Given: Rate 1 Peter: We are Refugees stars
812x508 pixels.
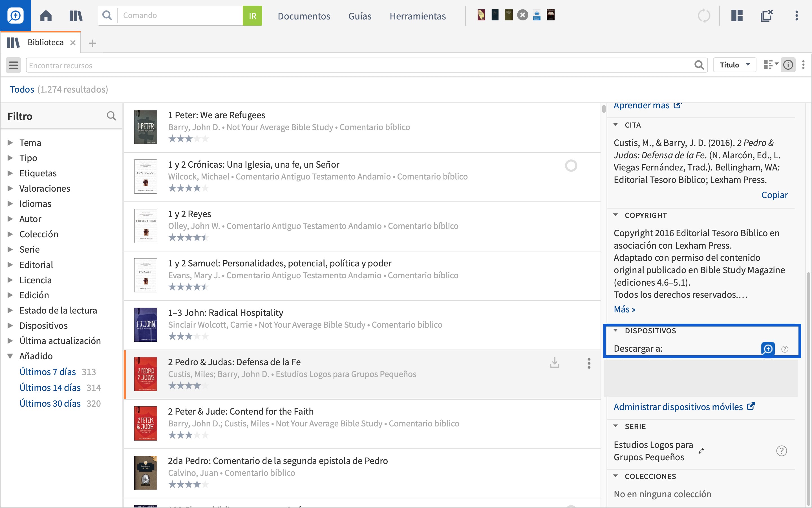Looking at the screenshot, I should click(189, 139).
